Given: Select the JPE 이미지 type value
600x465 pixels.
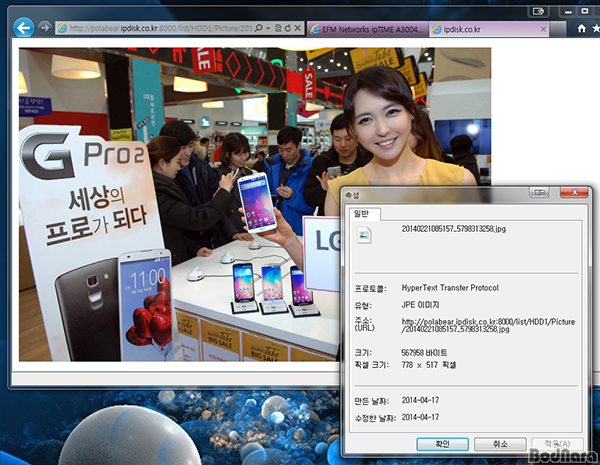Looking at the screenshot, I should pyautogui.click(x=421, y=305).
